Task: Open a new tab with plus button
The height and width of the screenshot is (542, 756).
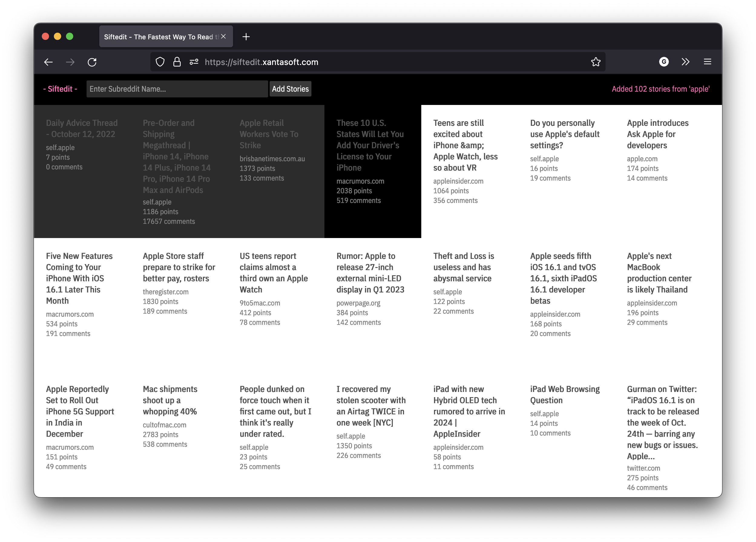Action: 246,37
